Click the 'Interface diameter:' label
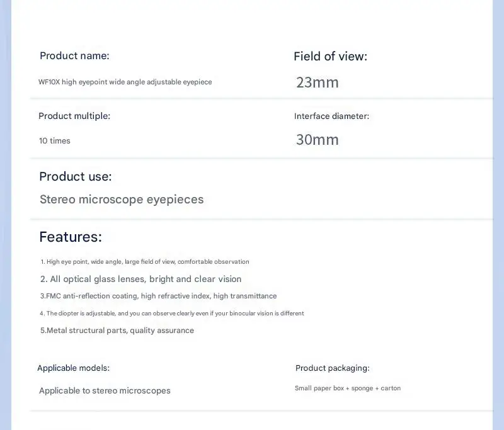This screenshot has width=504, height=430. click(332, 116)
